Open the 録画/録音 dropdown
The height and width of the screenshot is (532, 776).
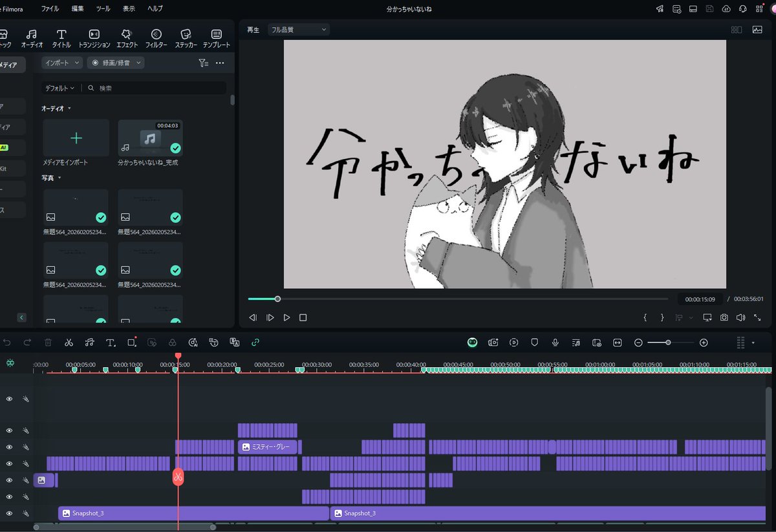pos(116,63)
